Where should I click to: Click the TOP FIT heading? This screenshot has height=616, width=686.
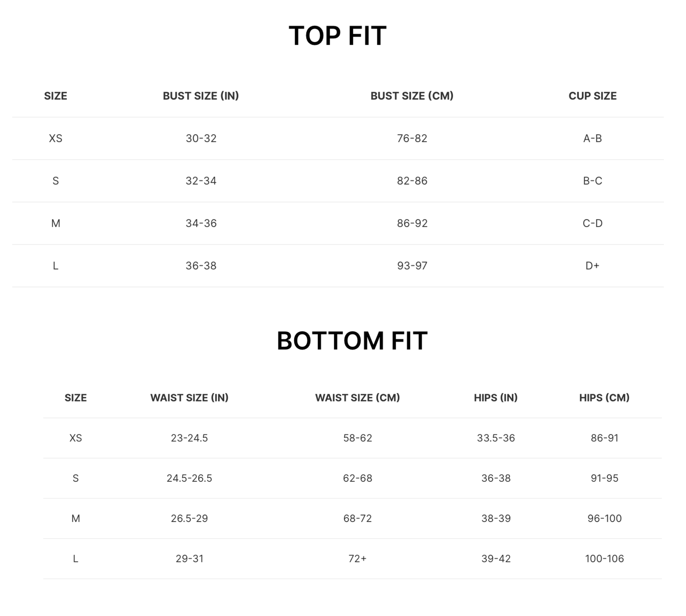point(337,36)
